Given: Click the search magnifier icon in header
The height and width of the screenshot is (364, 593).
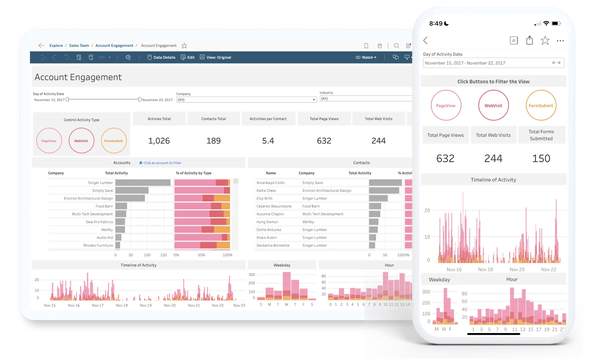Looking at the screenshot, I should point(396,46).
